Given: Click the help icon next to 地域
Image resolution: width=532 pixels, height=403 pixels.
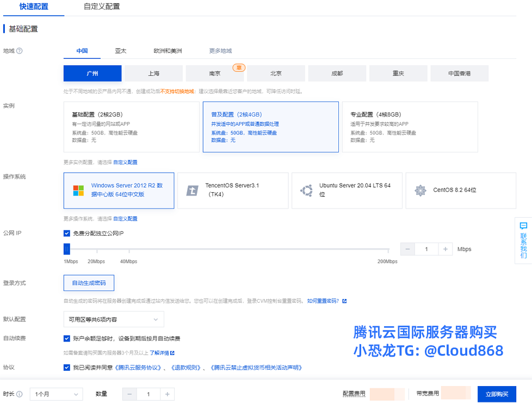Looking at the screenshot, I should (20, 51).
